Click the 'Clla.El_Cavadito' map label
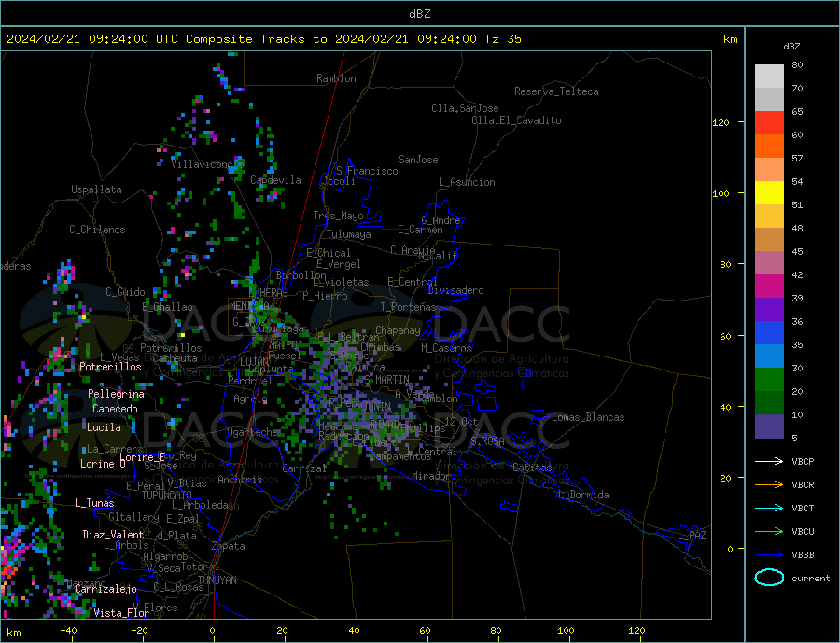840x643 pixels. (516, 120)
